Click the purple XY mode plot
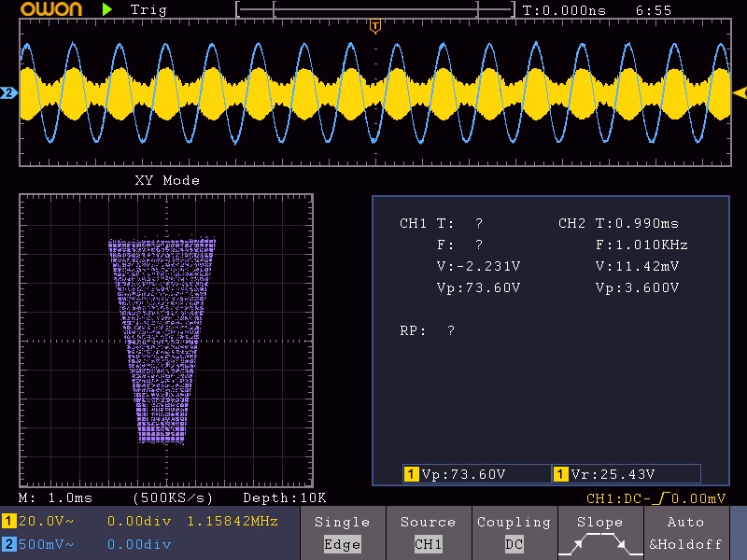The width and height of the screenshot is (747, 560). pyautogui.click(x=162, y=341)
